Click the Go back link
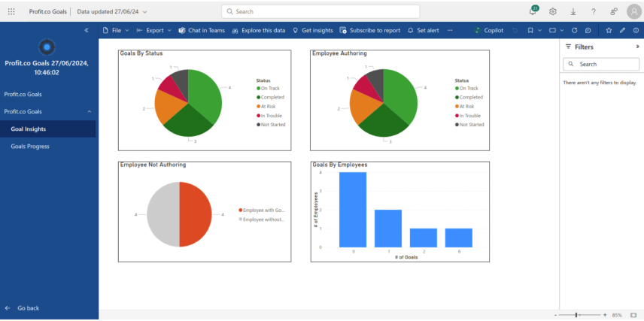The width and height of the screenshot is (644, 321). pyautogui.click(x=22, y=308)
